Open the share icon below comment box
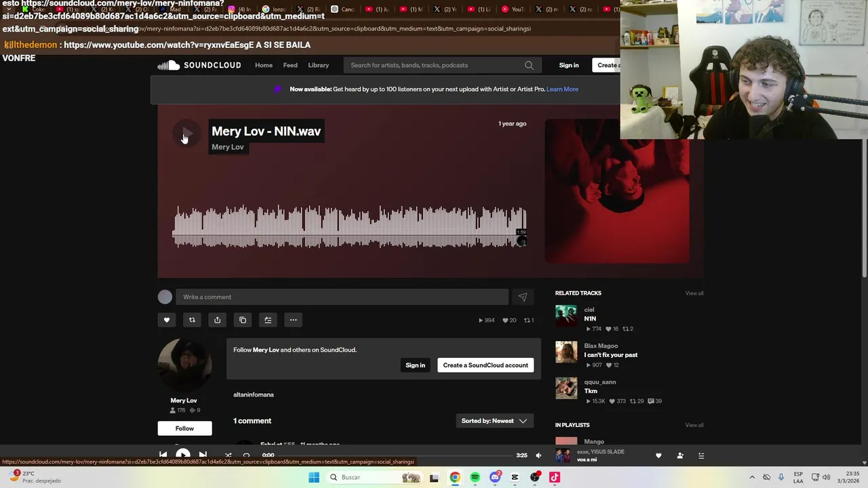The width and height of the screenshot is (868, 488). (217, 320)
